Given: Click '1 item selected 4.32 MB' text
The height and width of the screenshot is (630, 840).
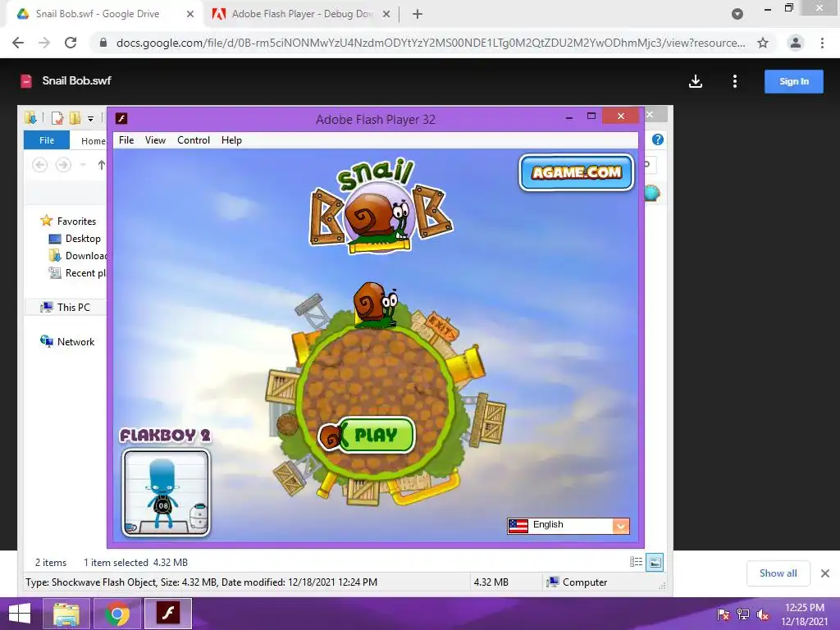Looking at the screenshot, I should [135, 563].
